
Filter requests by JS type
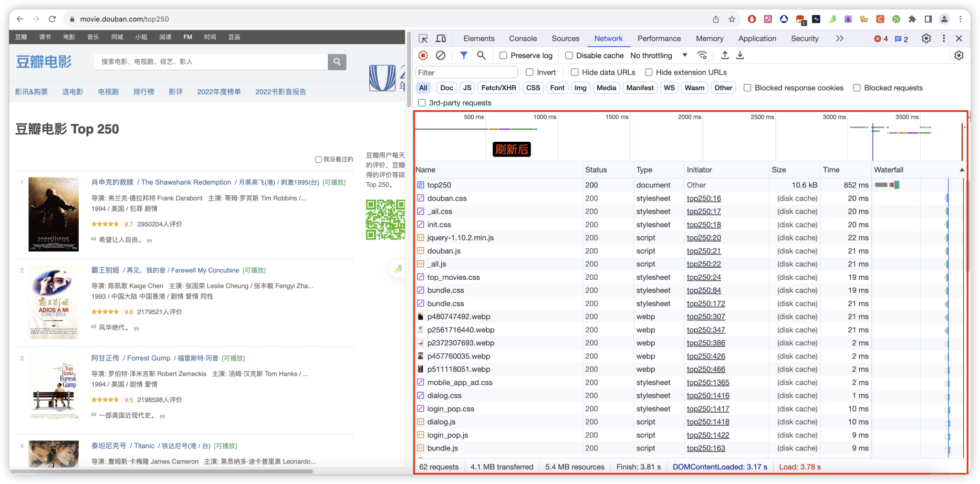point(467,88)
